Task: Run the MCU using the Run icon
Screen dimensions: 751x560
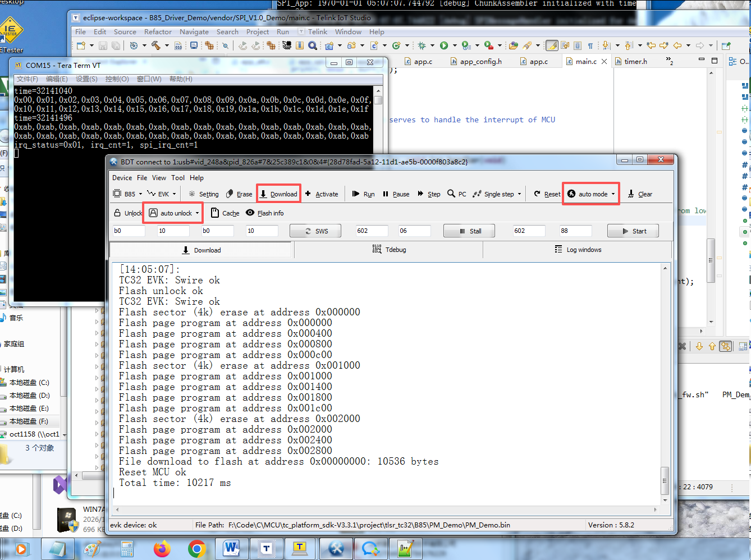Action: point(356,194)
